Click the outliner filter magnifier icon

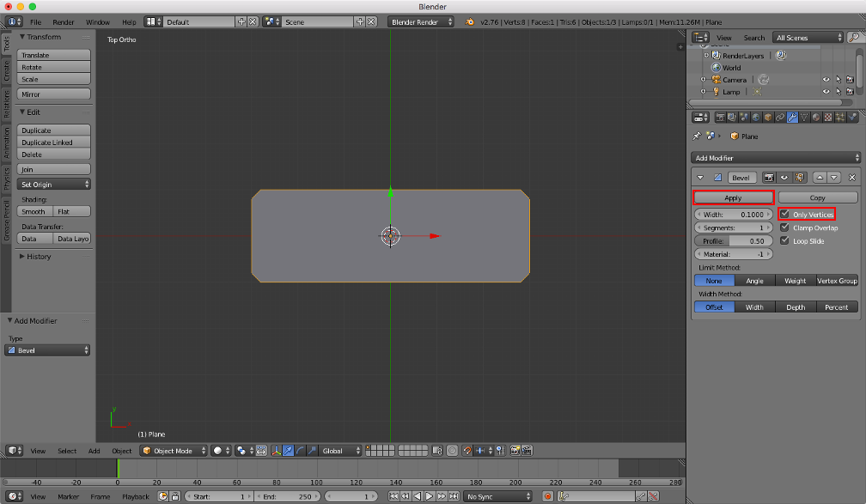tap(854, 38)
